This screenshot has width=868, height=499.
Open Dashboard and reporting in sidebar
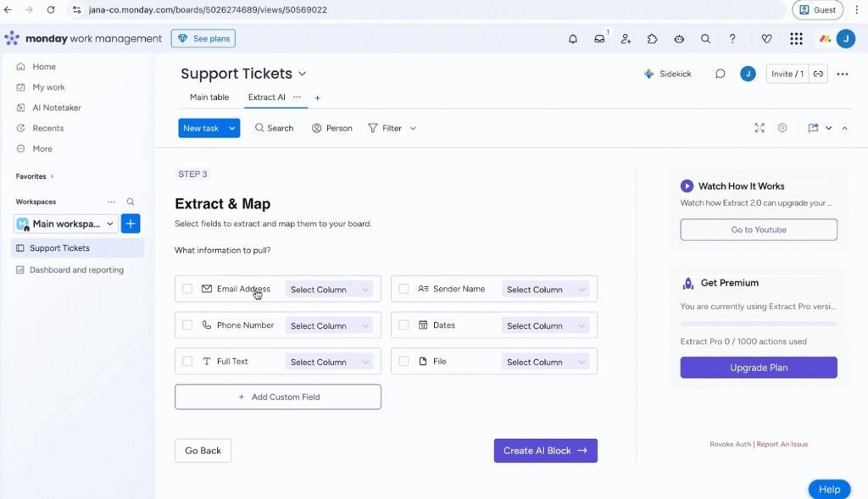[x=76, y=270]
